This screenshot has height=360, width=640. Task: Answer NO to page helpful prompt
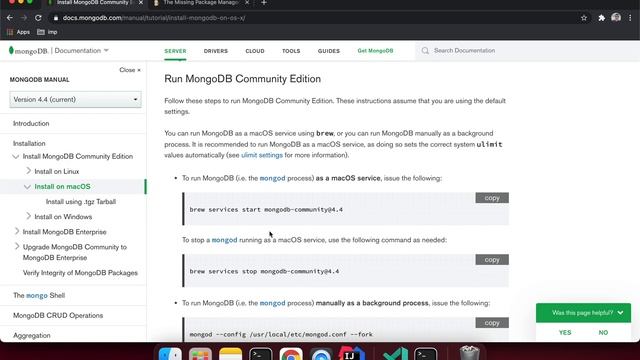click(x=603, y=333)
